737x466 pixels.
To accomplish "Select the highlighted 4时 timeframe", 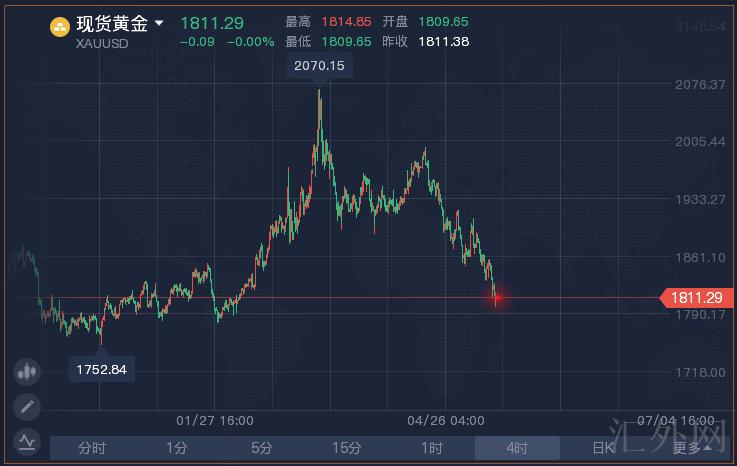I will 517,448.
